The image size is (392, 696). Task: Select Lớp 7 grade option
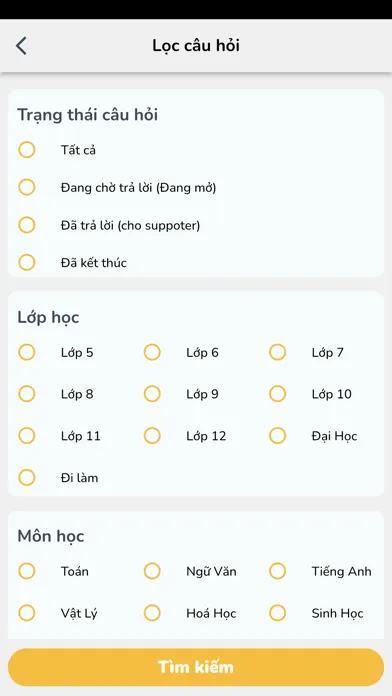(277, 352)
